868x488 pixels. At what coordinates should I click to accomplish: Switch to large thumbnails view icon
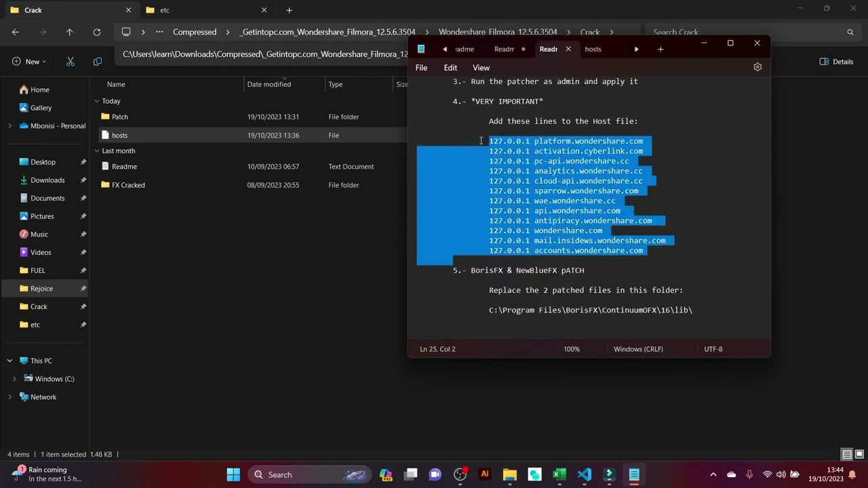860,454
